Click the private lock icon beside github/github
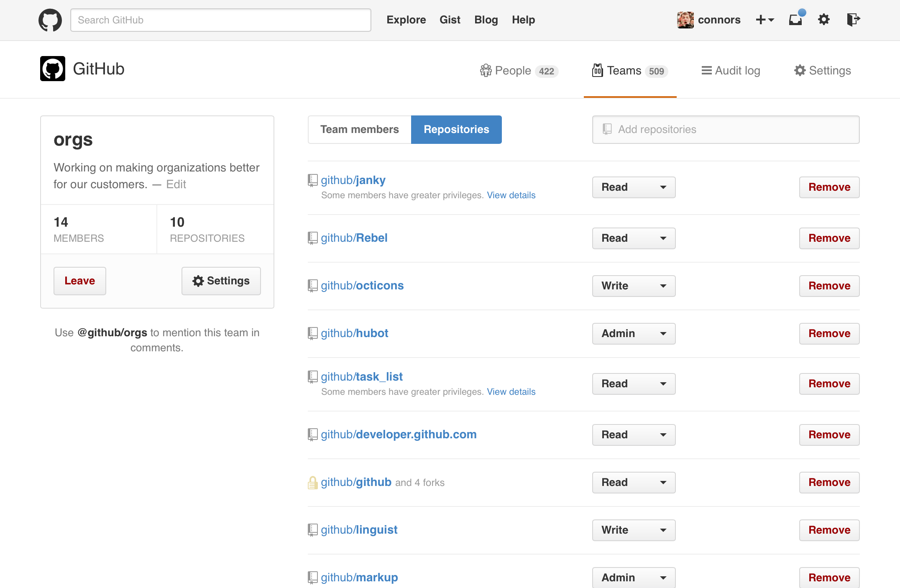The image size is (900, 588). tap(313, 483)
